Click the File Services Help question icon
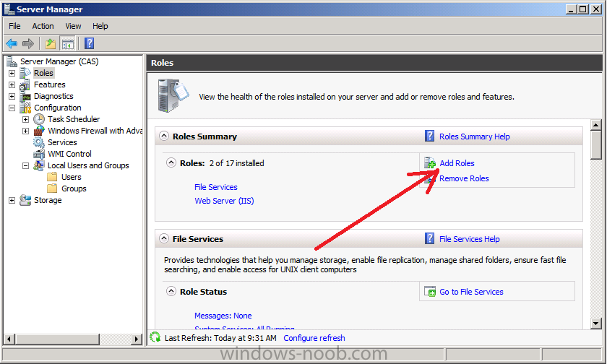 point(430,238)
